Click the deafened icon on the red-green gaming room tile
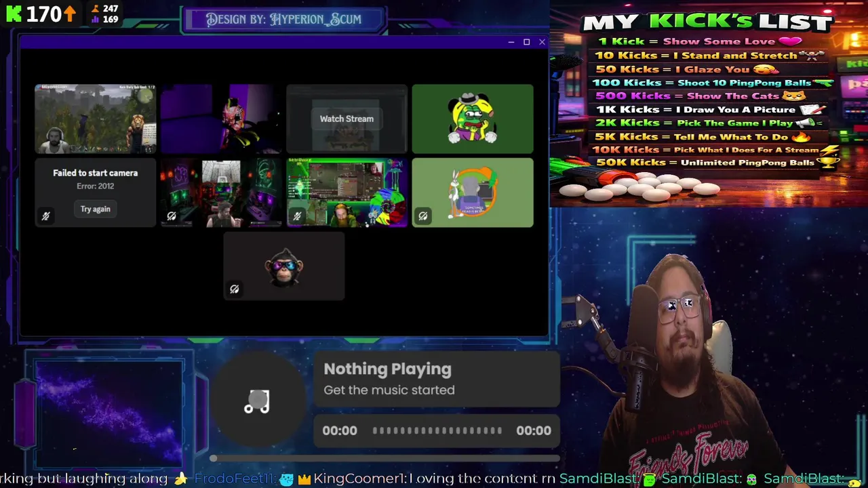The image size is (868, 488). (172, 216)
